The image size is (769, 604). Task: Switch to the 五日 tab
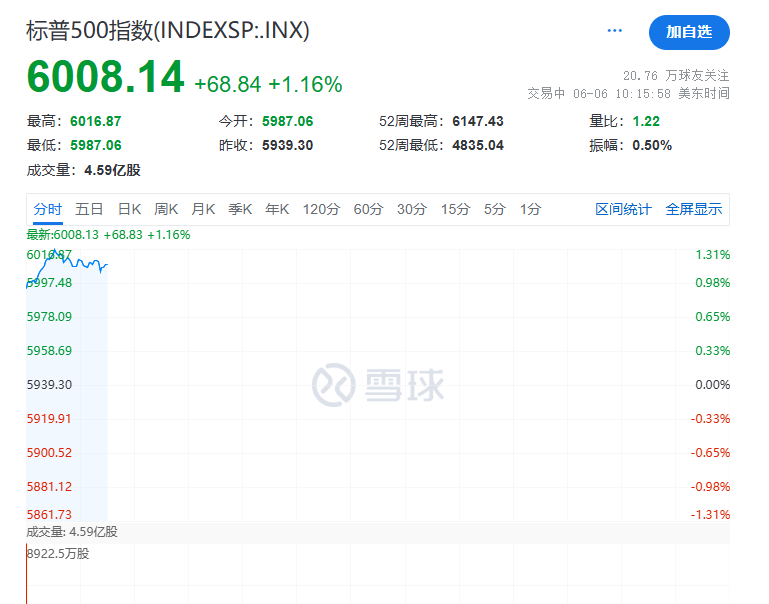(x=89, y=209)
